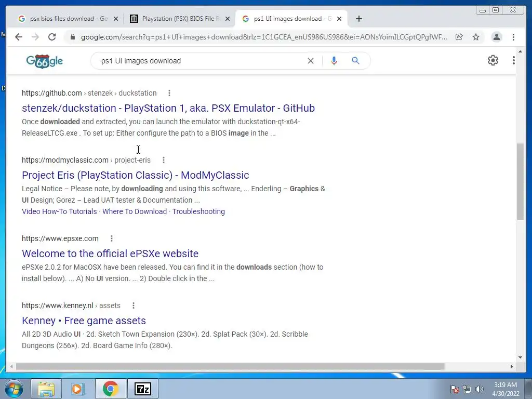Reload the current page
532x399 pixels.
52,37
